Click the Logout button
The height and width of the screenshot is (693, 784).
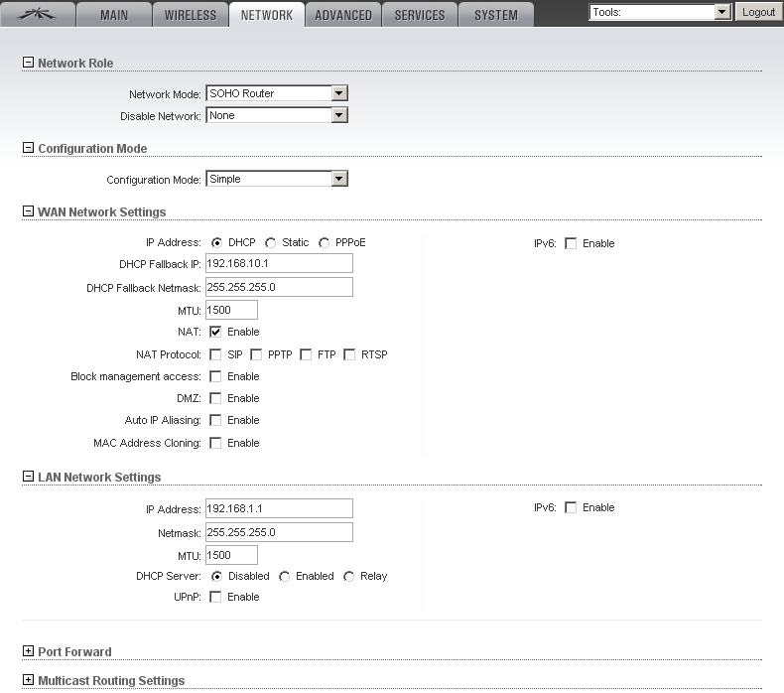coord(758,12)
